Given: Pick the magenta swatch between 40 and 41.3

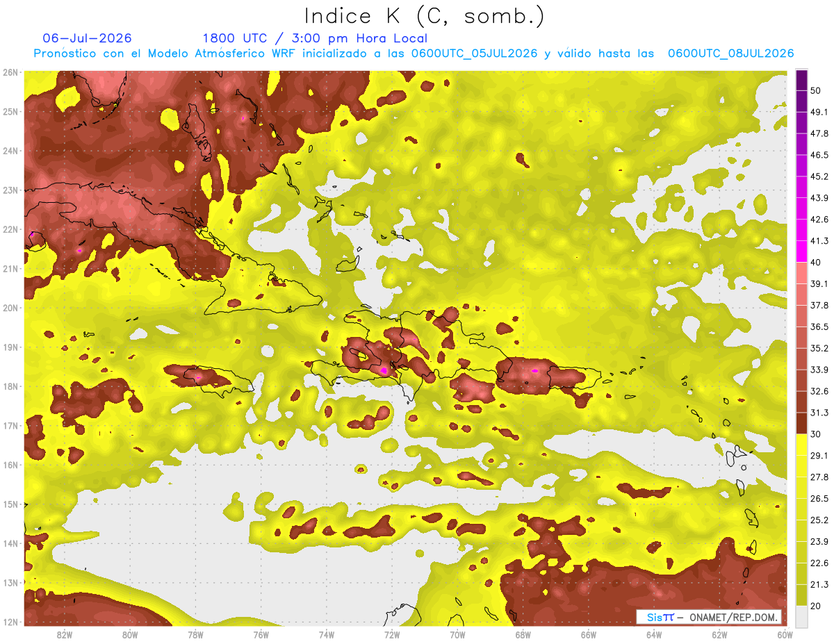Looking at the screenshot, I should (x=801, y=251).
